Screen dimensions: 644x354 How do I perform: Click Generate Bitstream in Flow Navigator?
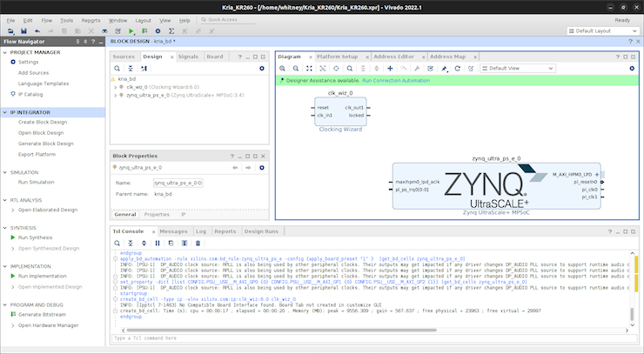[x=42, y=315]
